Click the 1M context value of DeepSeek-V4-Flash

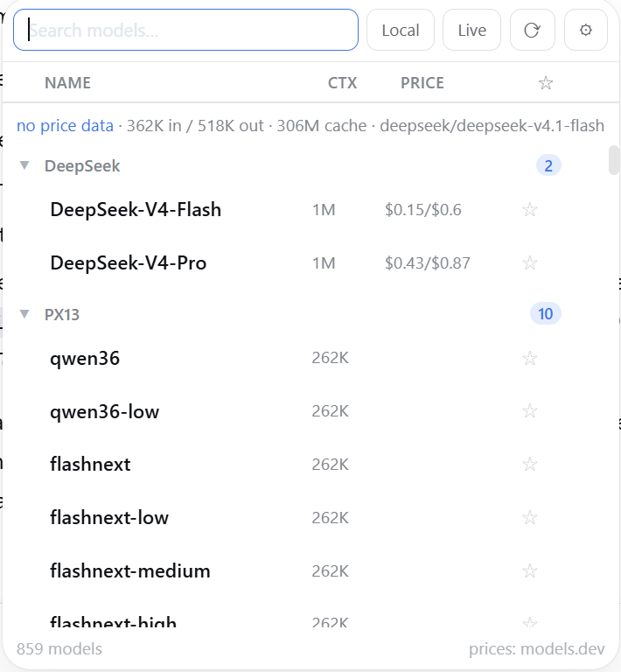pos(324,210)
